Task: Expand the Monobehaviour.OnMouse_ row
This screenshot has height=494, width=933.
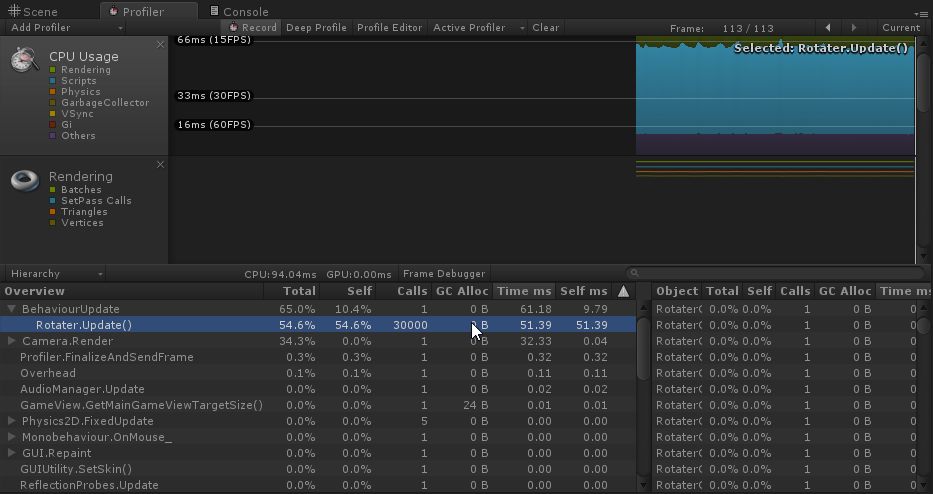Action: click(x=11, y=437)
